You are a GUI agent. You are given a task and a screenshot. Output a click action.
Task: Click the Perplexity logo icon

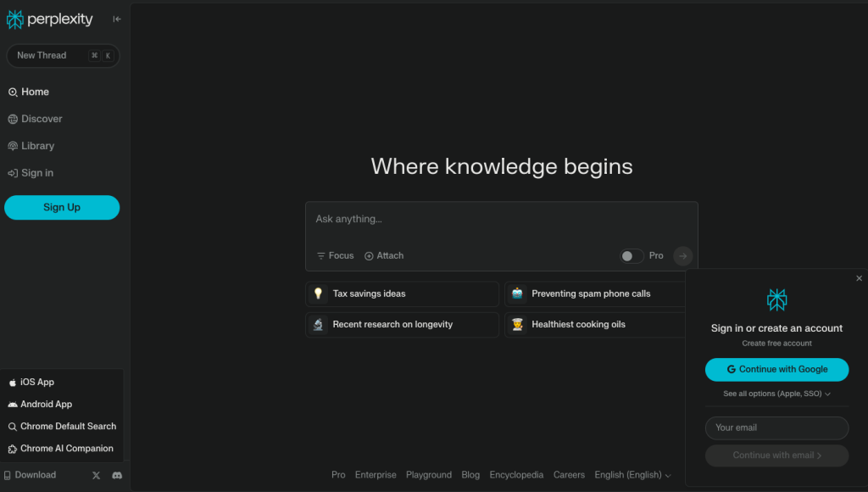click(14, 19)
